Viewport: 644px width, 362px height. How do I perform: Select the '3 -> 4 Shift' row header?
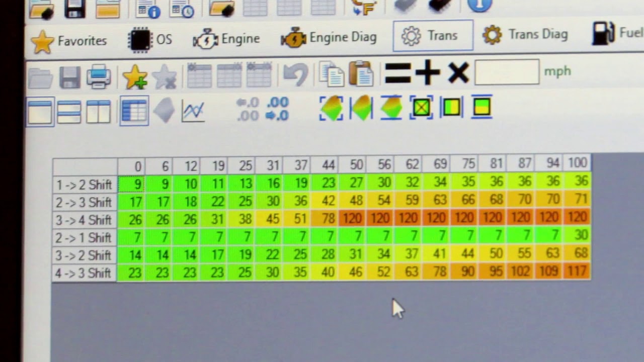[85, 220]
